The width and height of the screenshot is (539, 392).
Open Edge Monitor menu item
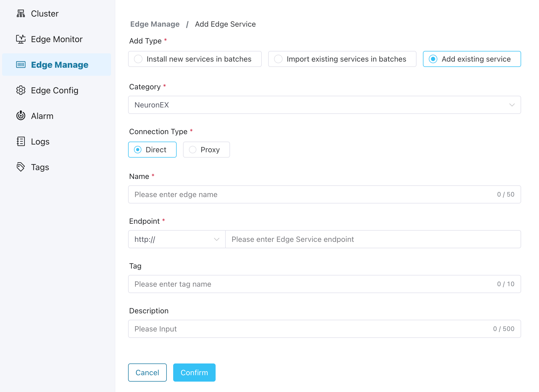57,39
